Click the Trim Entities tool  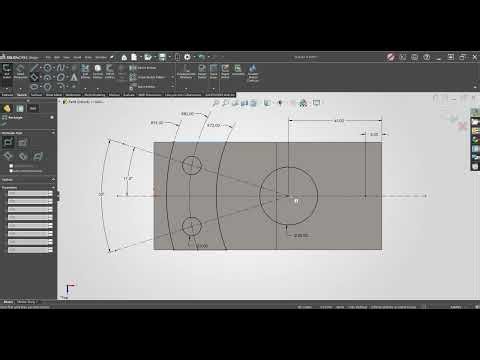click(85, 71)
